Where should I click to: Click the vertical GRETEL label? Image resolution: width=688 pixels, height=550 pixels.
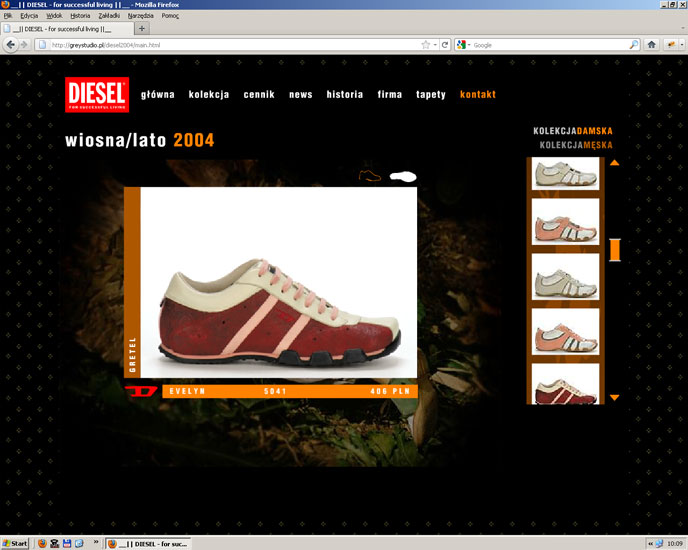[133, 355]
